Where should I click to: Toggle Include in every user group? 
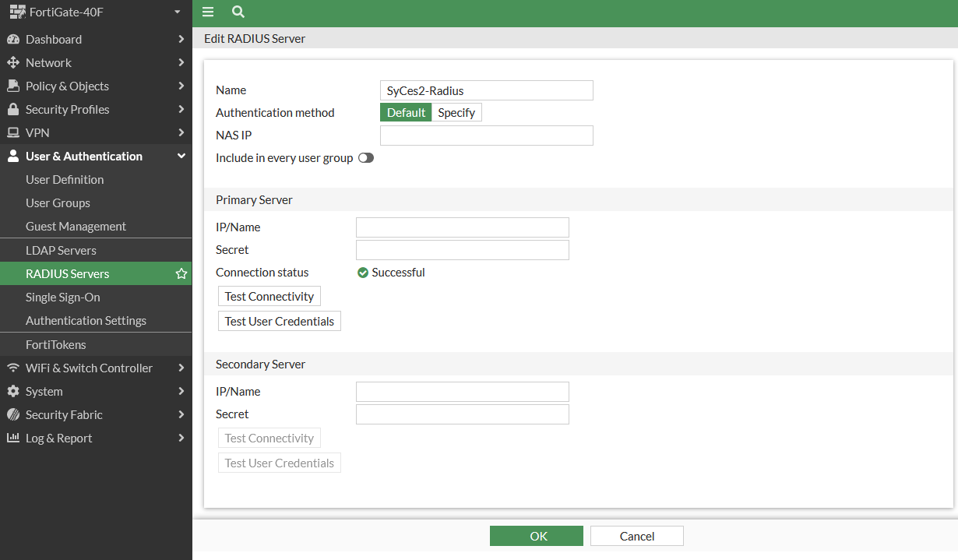coord(366,158)
